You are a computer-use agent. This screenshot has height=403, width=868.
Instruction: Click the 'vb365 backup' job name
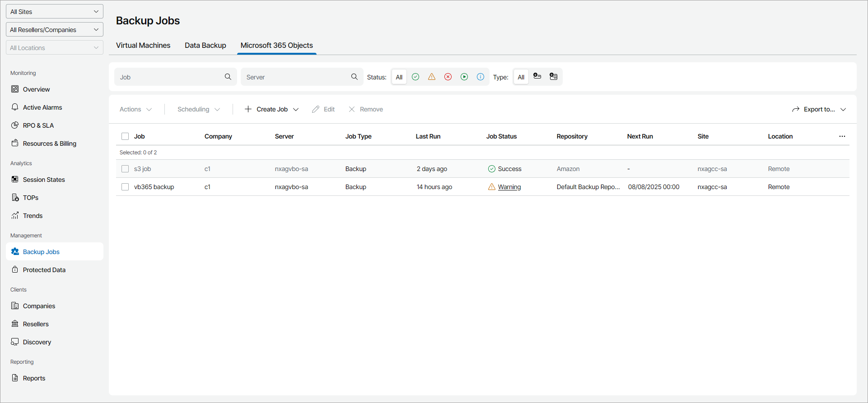(x=154, y=187)
